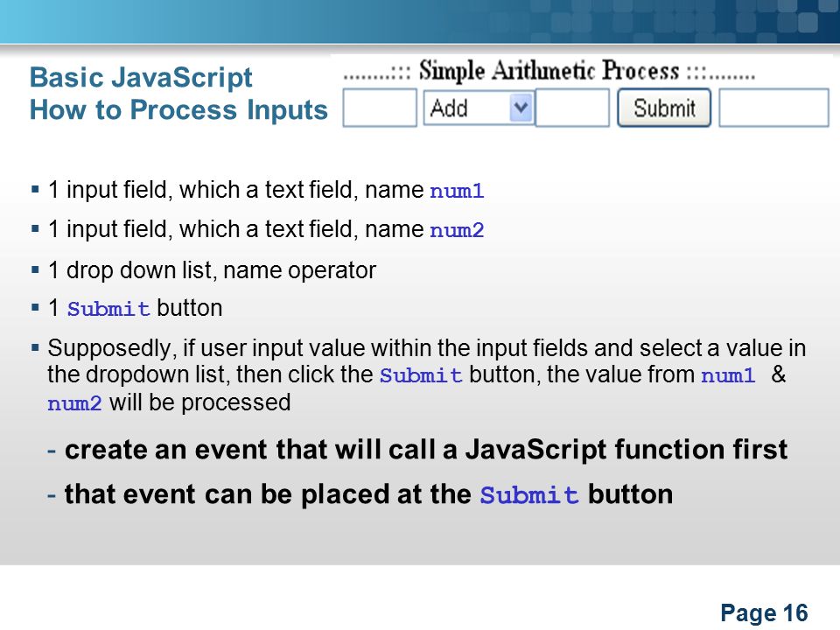Click the num2 code text in second bullet
Viewport: 840px width, 630px height.
[x=457, y=230]
